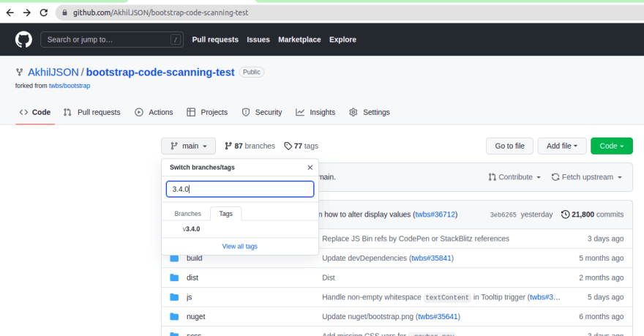Focus the slash shortcut key in search bar

point(176,40)
